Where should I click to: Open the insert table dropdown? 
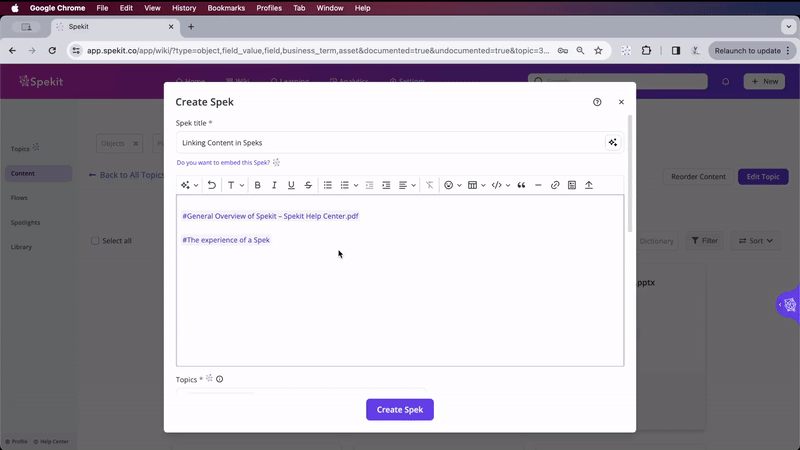pyautogui.click(x=475, y=185)
